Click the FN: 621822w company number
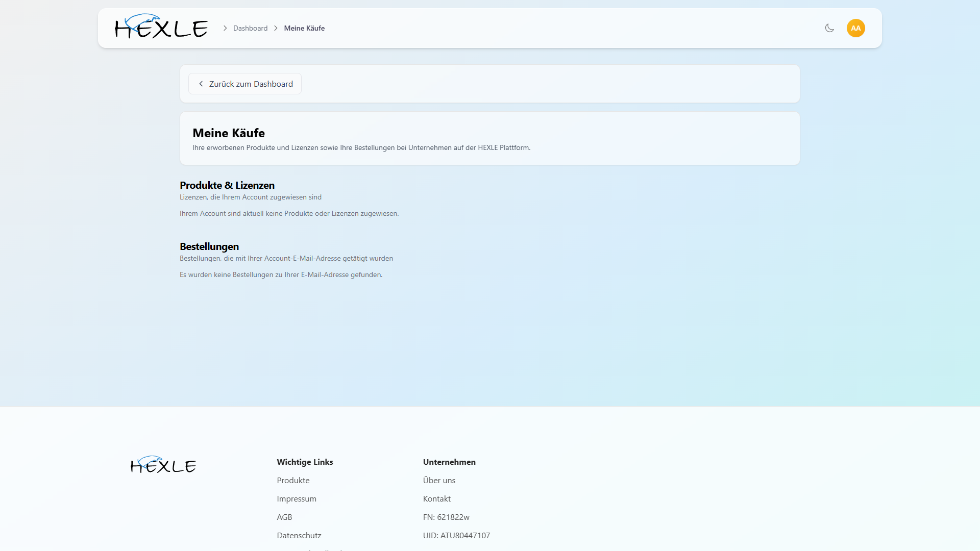The image size is (980, 551). [x=446, y=517]
